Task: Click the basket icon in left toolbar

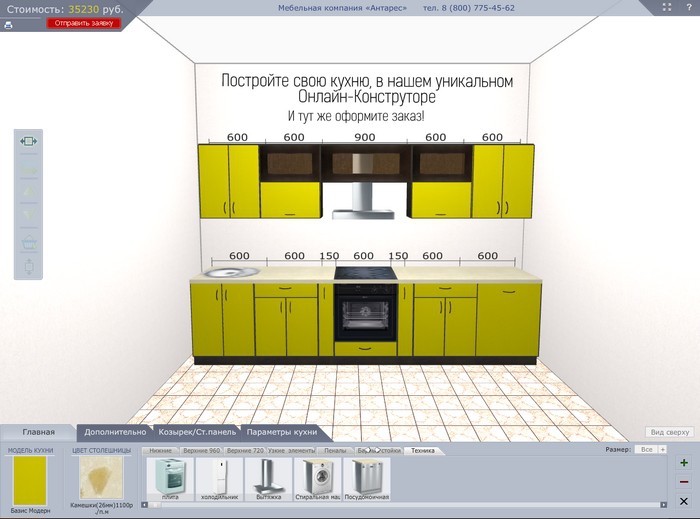Action: pos(28,243)
